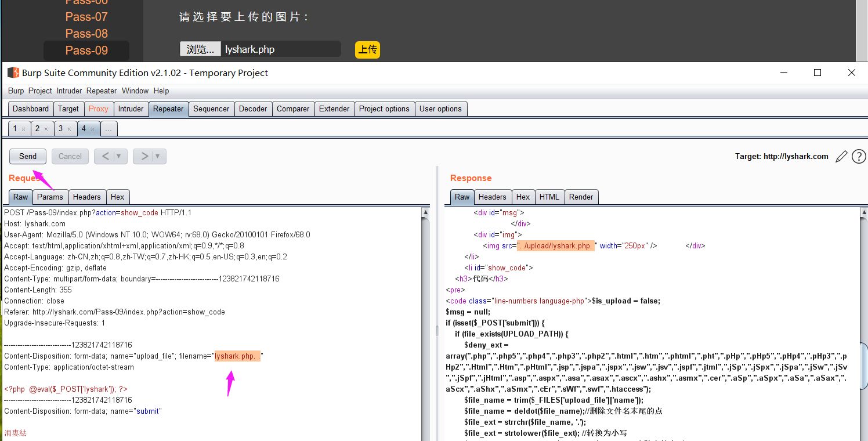Switch to the Comparer tab
The width and height of the screenshot is (868, 441).
pyautogui.click(x=293, y=109)
